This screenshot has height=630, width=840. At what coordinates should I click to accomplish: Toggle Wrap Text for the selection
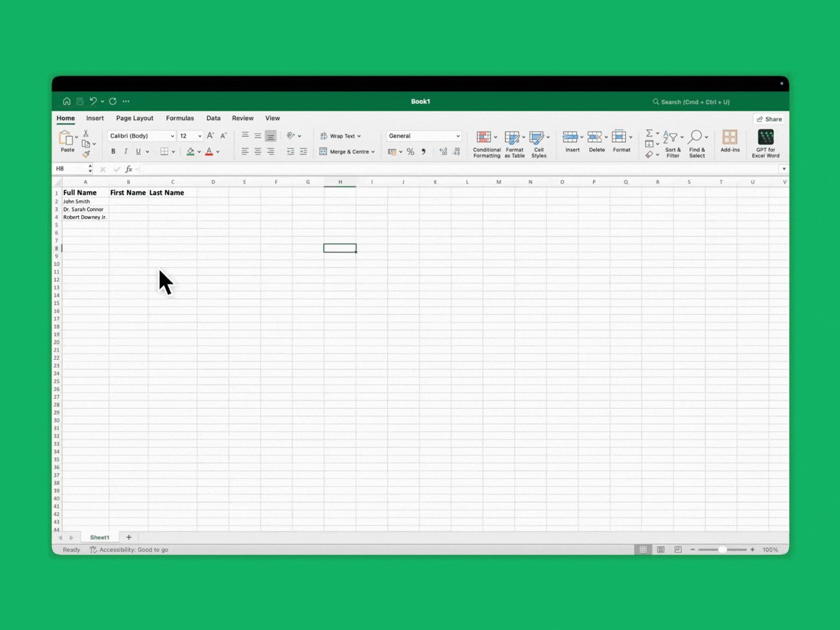(341, 135)
